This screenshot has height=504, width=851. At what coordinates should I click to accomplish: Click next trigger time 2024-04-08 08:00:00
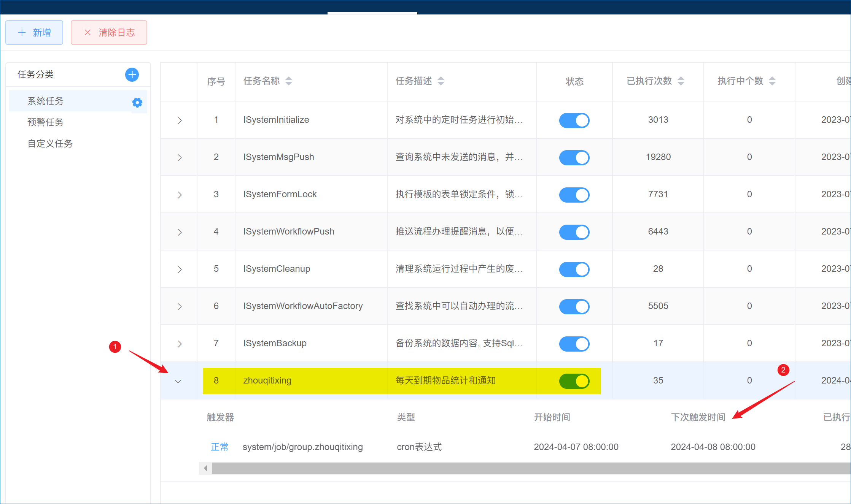(x=713, y=447)
